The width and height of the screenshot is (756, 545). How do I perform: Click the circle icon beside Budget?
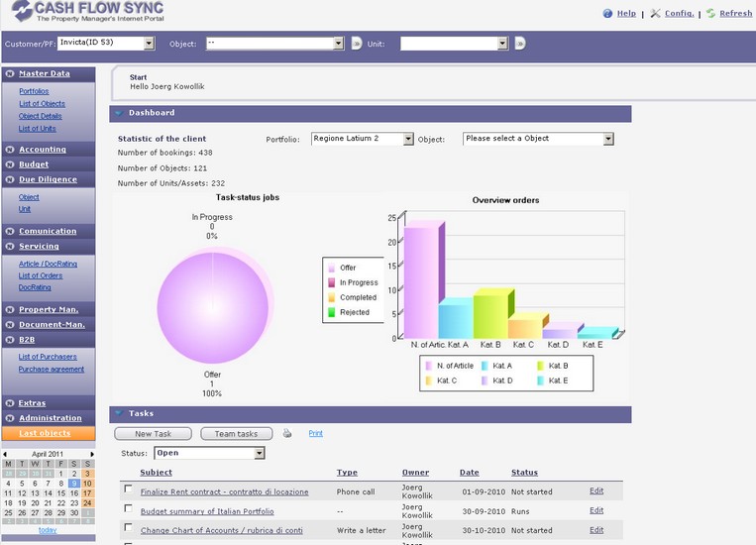pyautogui.click(x=10, y=164)
